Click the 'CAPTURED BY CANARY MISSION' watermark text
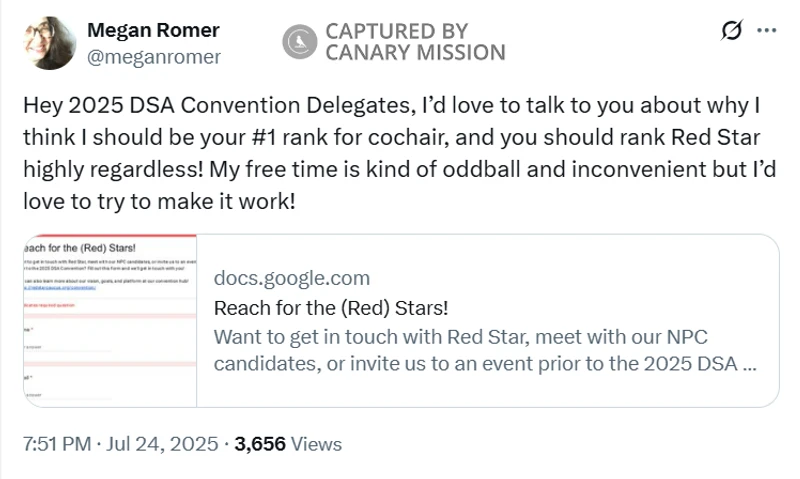This screenshot has width=800, height=479. tap(414, 42)
